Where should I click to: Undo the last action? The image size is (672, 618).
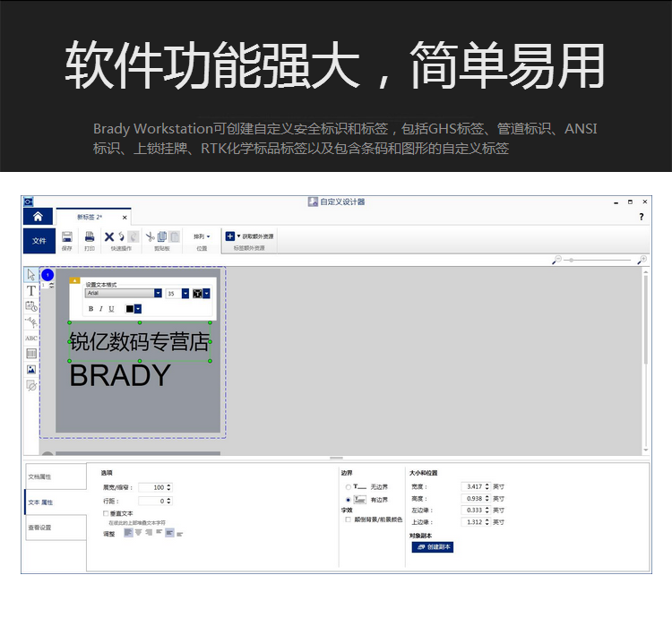[121, 236]
